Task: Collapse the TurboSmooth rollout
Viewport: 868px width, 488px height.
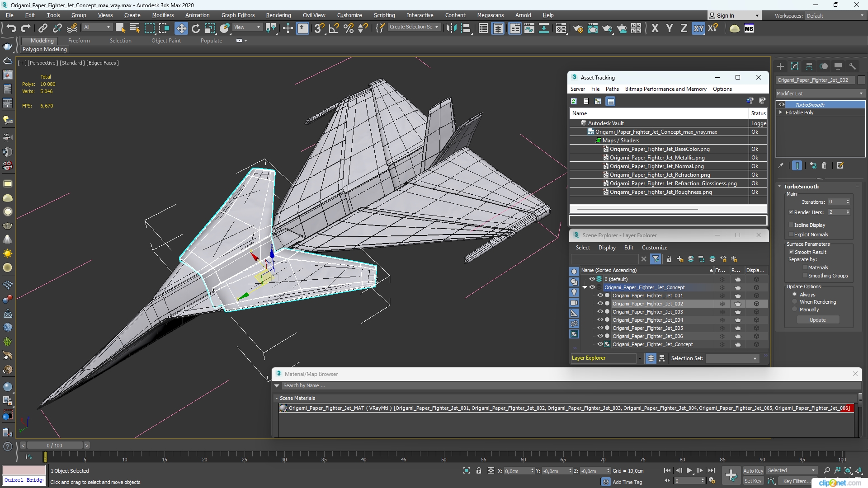Action: tap(779, 187)
